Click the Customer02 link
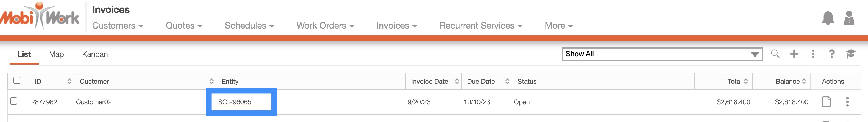Image resolution: width=868 pixels, height=122 pixels. click(94, 102)
